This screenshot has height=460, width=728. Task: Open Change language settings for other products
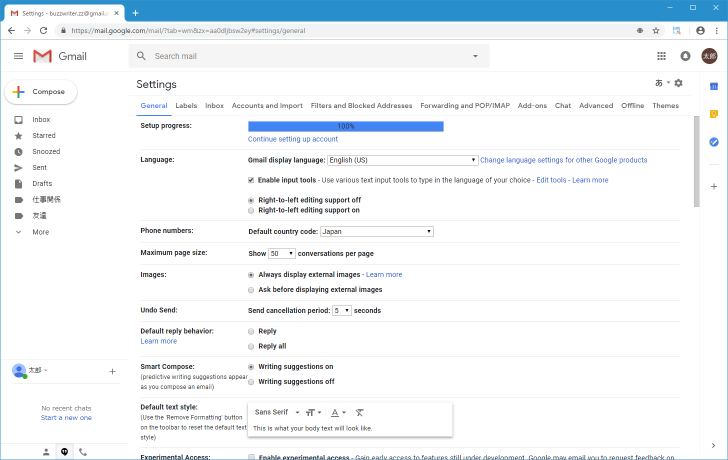564,160
